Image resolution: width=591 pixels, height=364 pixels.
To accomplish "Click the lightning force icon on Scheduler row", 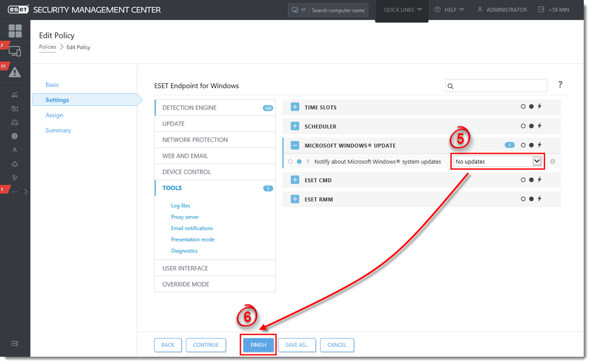I will click(x=540, y=126).
